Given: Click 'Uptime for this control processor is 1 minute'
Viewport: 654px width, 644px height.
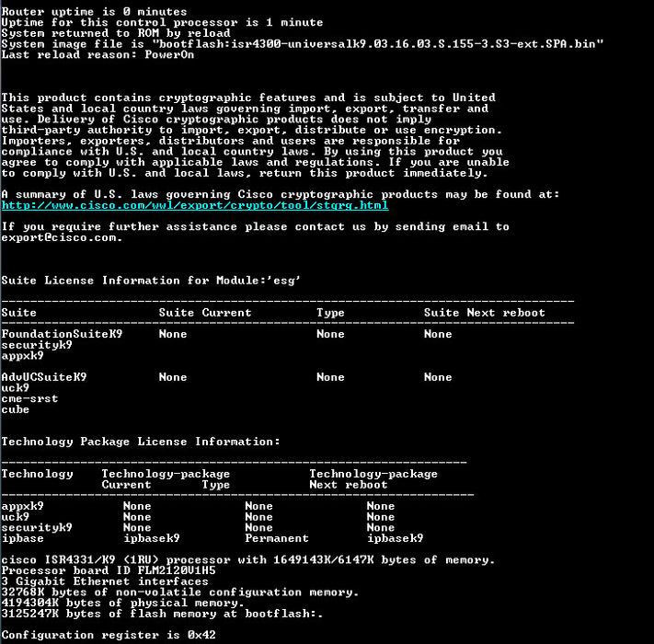Looking at the screenshot, I should (x=162, y=22).
